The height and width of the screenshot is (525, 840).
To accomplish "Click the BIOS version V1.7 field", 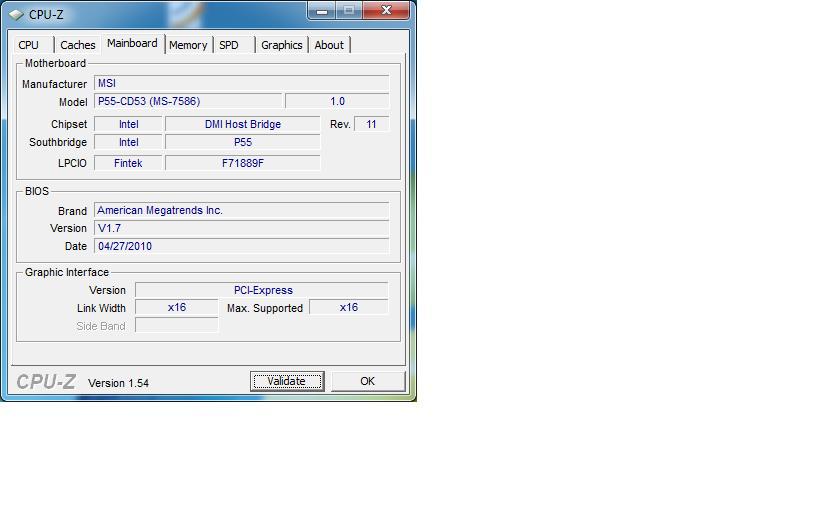I will (242, 228).
